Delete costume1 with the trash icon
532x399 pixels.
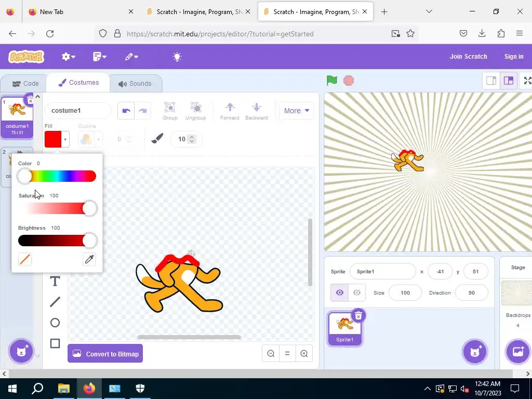(30, 100)
